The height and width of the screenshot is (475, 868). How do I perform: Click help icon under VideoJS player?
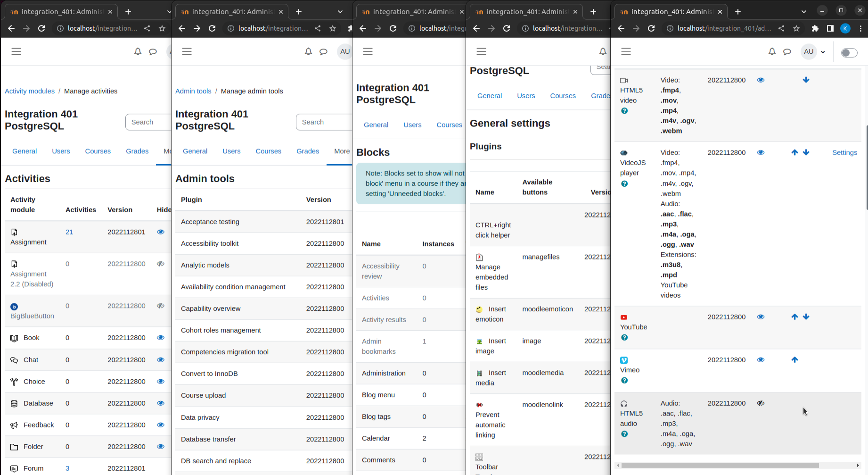(x=624, y=183)
